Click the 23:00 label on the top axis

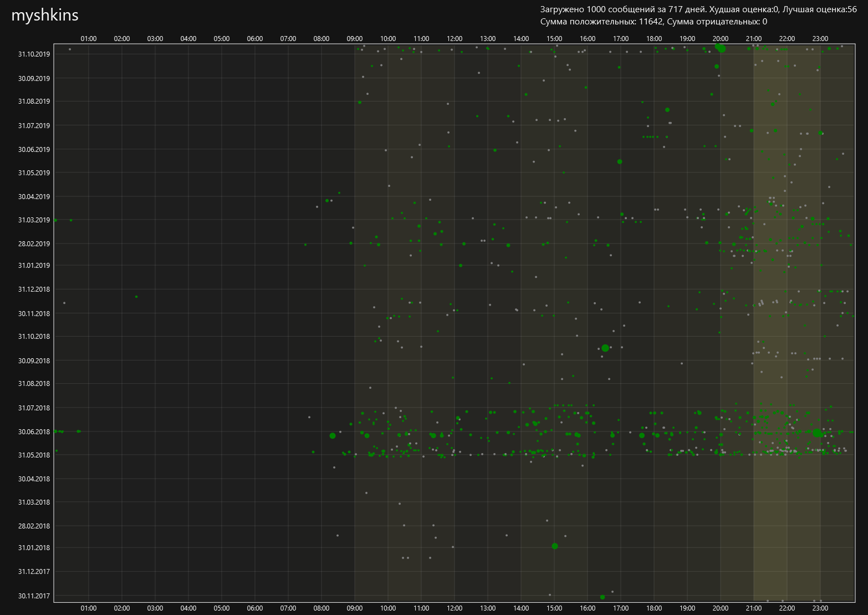[820, 38]
